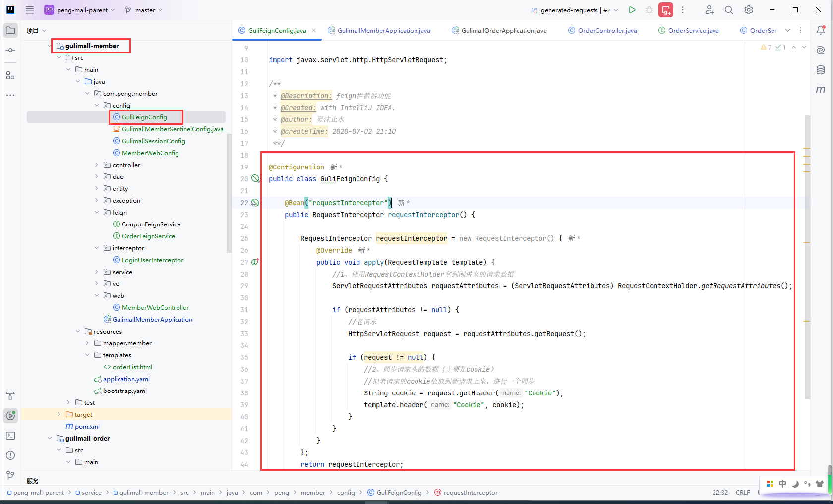Collapse the feign package node
The height and width of the screenshot is (504, 833).
tap(97, 212)
